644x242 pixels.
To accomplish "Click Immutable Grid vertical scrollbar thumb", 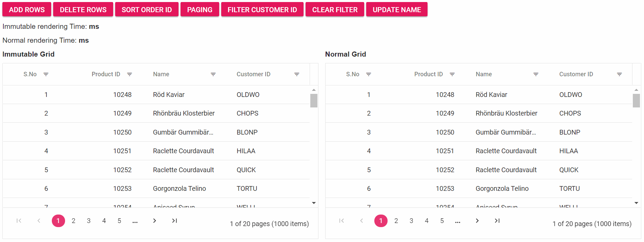I will pyautogui.click(x=314, y=101).
